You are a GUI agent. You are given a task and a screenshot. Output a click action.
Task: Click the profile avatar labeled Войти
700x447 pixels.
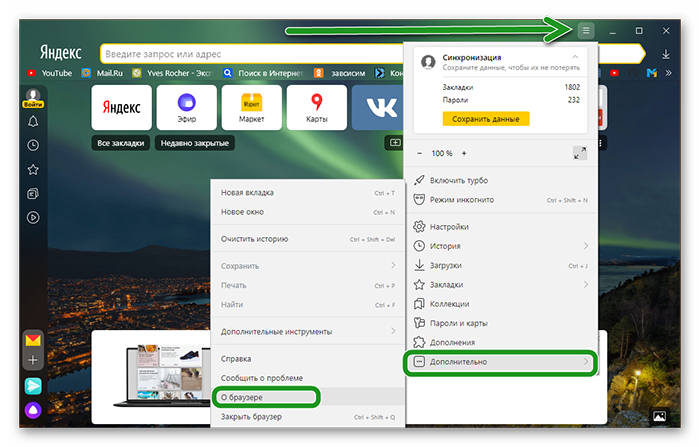[x=33, y=98]
